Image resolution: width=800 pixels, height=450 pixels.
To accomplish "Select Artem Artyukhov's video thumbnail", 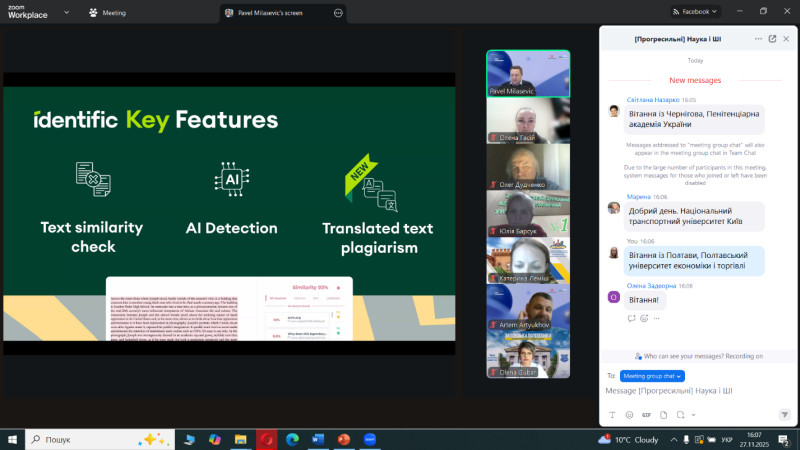I will (x=528, y=307).
